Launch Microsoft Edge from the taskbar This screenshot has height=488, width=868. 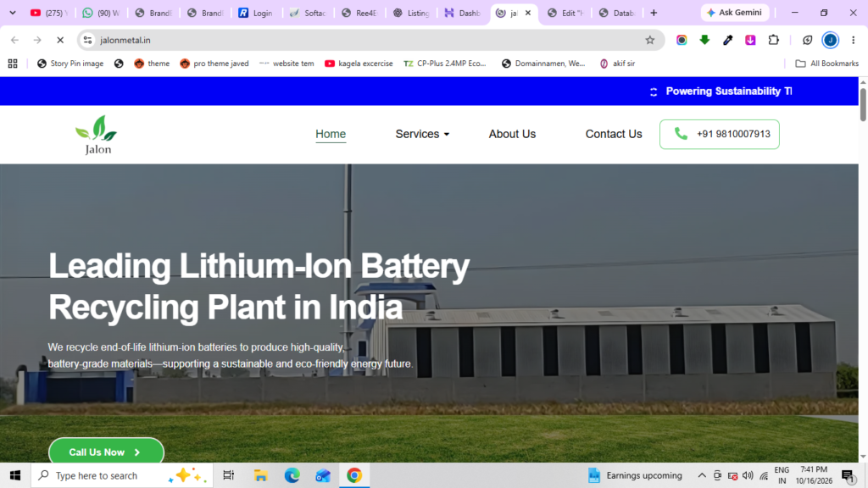click(x=292, y=475)
